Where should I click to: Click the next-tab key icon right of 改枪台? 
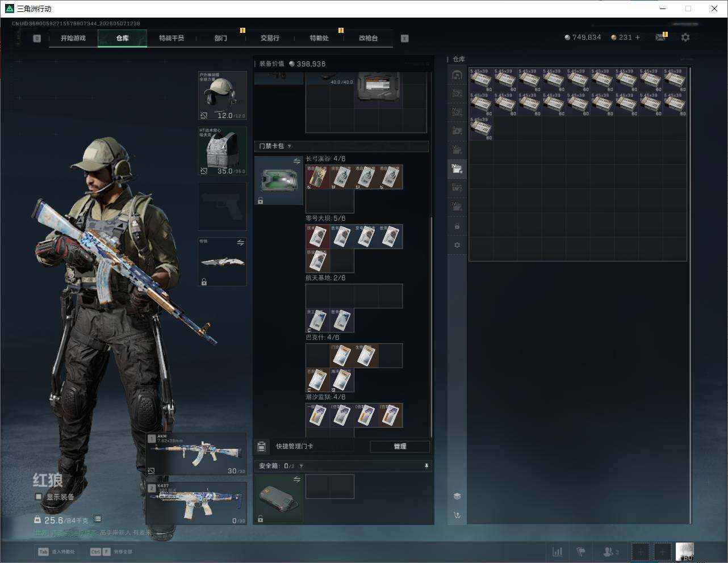click(x=405, y=39)
